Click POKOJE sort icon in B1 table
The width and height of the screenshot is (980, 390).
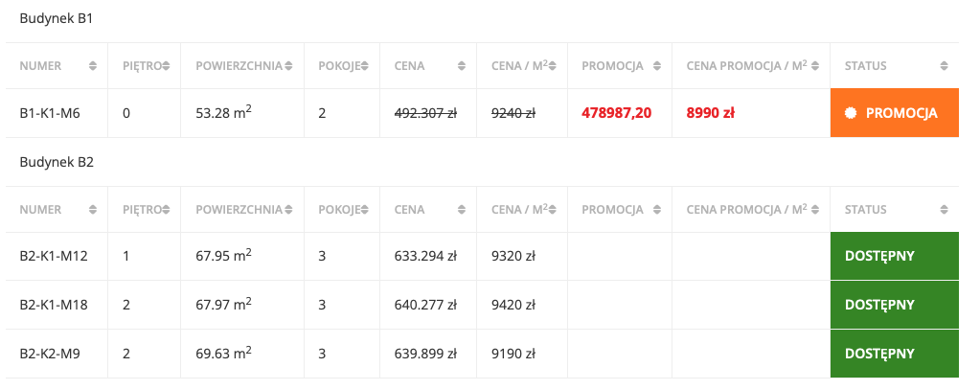(x=365, y=65)
